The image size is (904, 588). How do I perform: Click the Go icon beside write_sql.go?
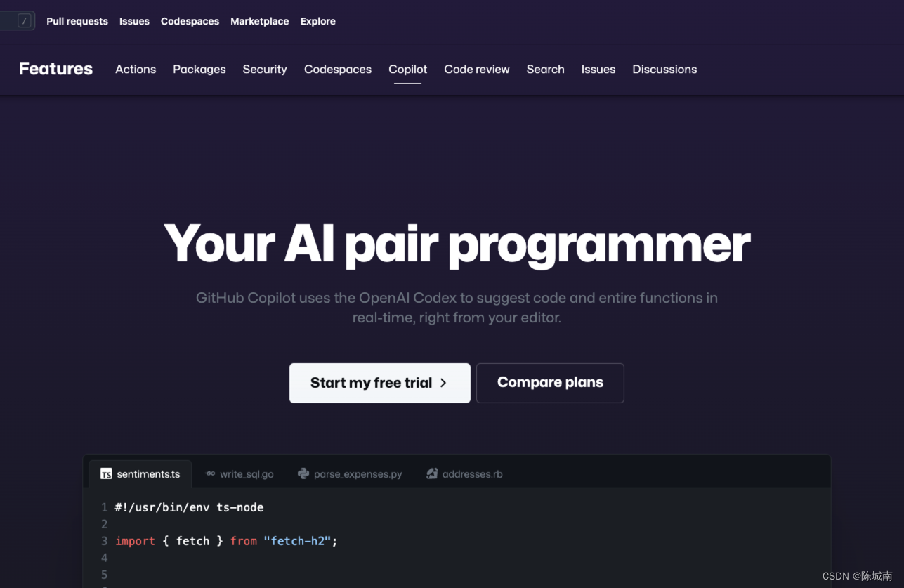[x=210, y=473]
